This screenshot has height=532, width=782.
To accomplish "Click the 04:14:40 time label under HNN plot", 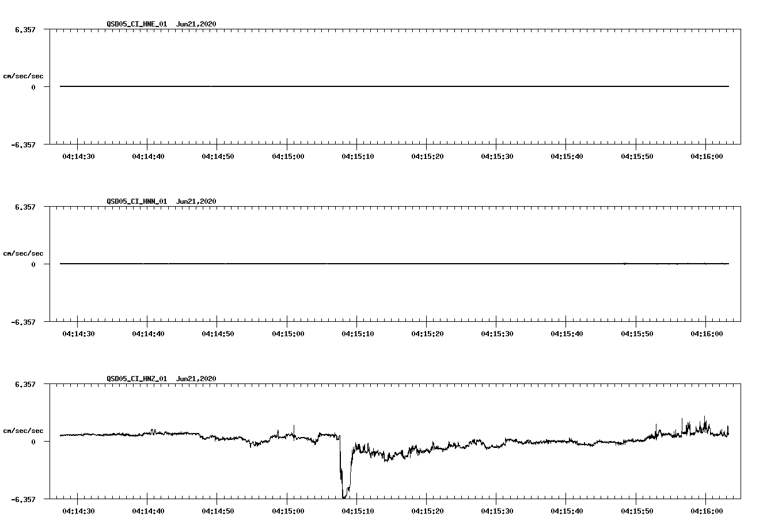I will 148,334.
